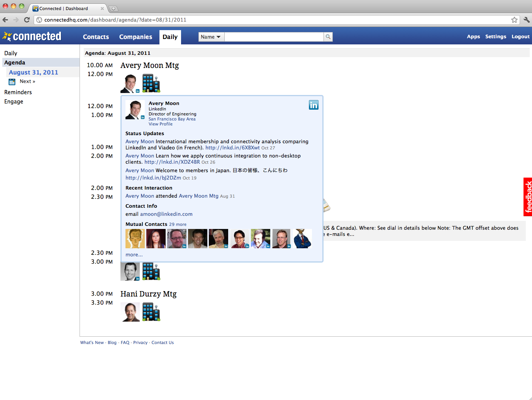The image size is (532, 400).
Task: Bookmark page with the star icon
Action: [x=514, y=20]
